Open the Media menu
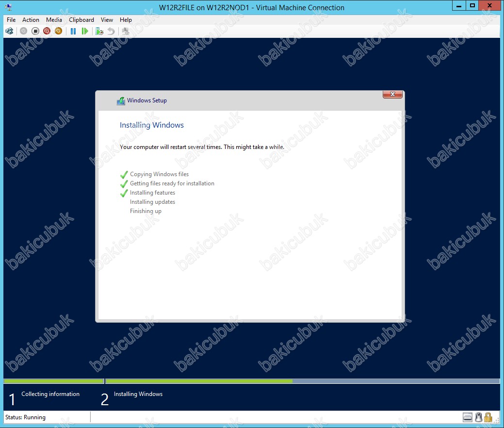Screen dimensions: 504x428 click(x=54, y=20)
